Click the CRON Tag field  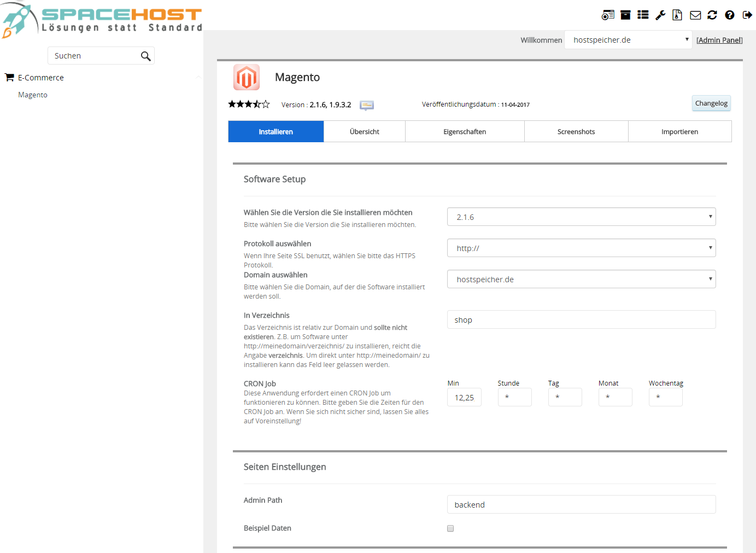point(565,398)
